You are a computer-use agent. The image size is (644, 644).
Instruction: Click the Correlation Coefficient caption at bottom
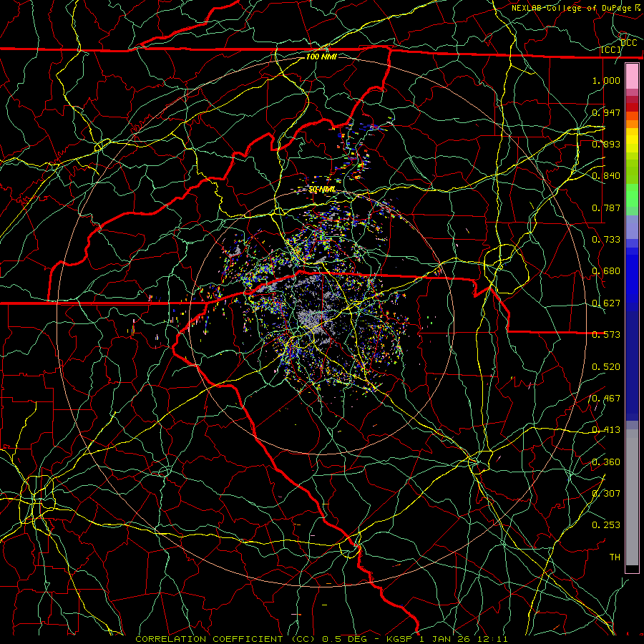321,639
